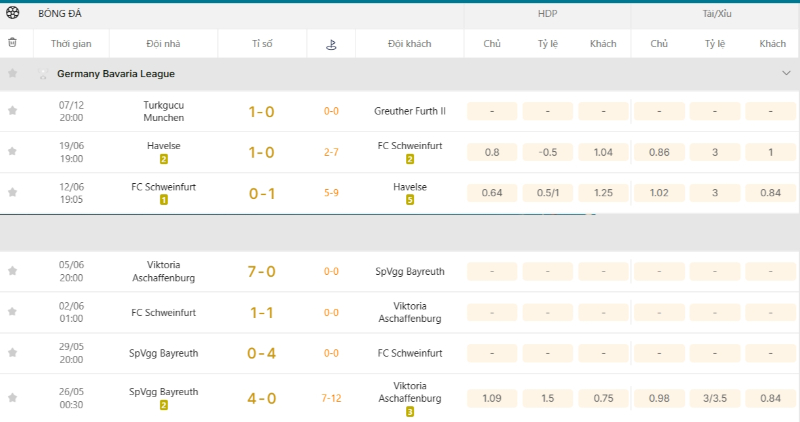This screenshot has width=800, height=422.
Task: Collapse the Germany Bavaria League section chevron
Action: [x=785, y=74]
